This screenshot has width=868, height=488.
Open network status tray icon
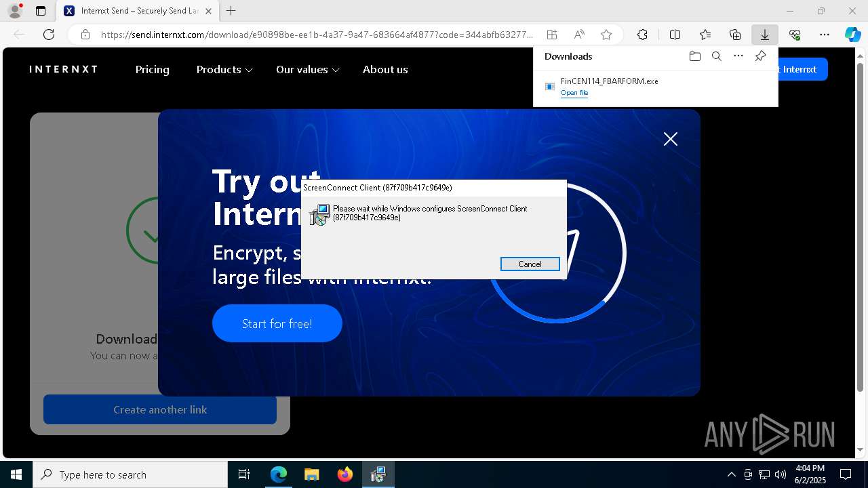click(x=764, y=474)
